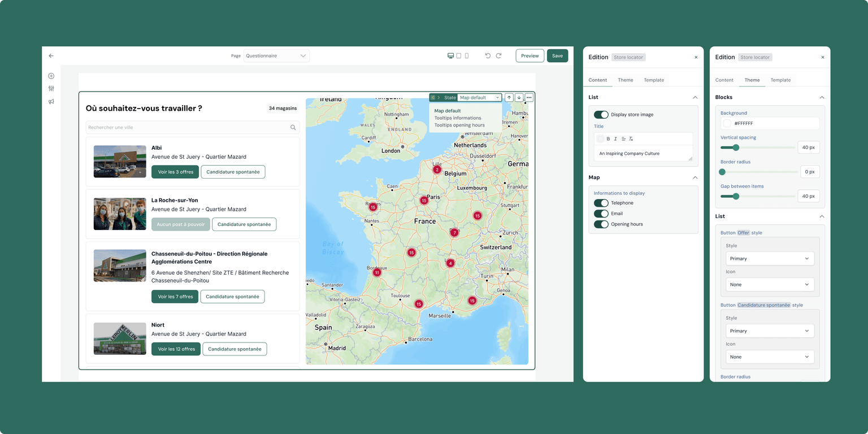This screenshot has width=868, height=434.
Task: Apply italic formatting in the Title editor
Action: (x=615, y=138)
